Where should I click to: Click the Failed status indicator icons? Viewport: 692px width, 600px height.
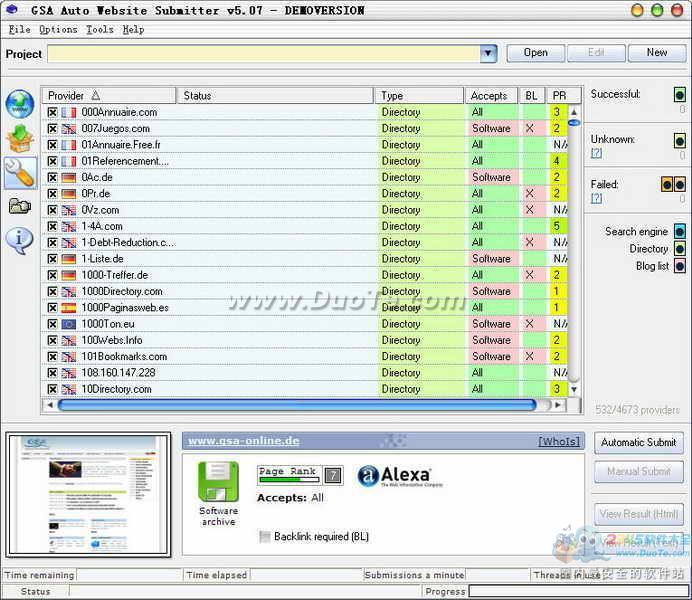click(673, 184)
